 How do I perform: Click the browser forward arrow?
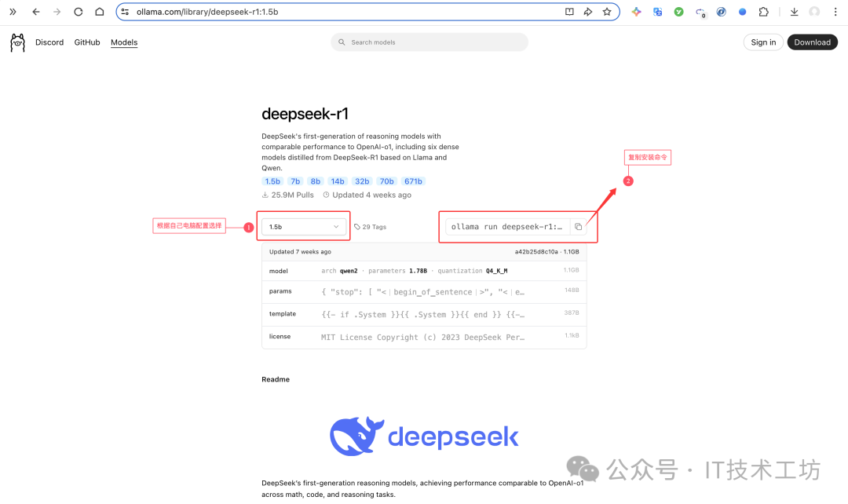coord(57,12)
